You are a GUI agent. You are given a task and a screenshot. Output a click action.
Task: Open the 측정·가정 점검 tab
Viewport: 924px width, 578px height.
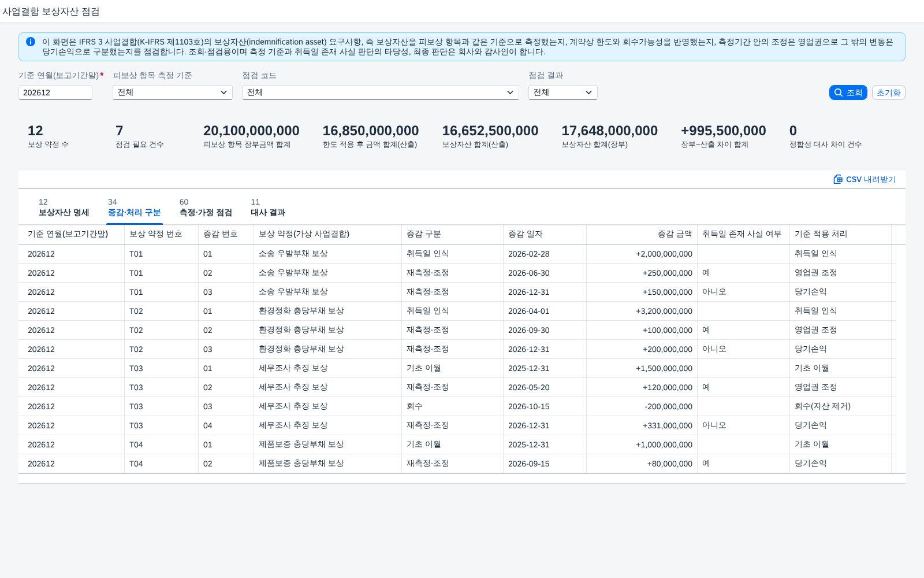[206, 208]
